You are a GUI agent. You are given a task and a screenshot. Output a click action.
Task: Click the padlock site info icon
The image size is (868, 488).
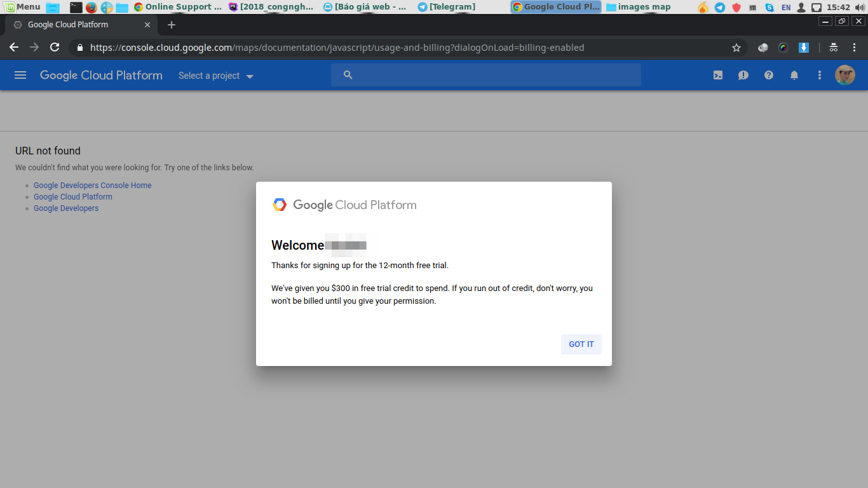coord(80,48)
